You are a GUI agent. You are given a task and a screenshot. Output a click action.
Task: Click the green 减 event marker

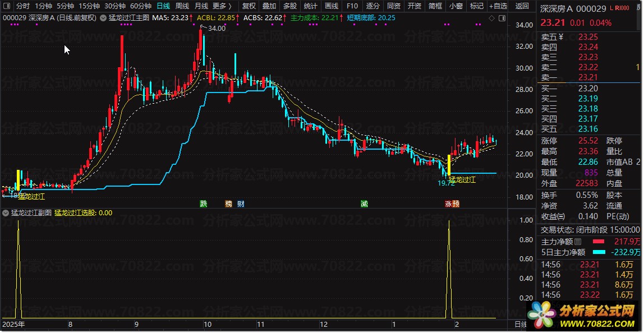pyautogui.click(x=364, y=203)
